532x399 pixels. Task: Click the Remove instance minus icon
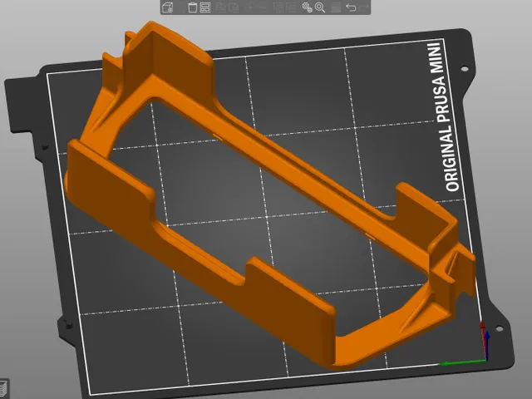[262, 7]
